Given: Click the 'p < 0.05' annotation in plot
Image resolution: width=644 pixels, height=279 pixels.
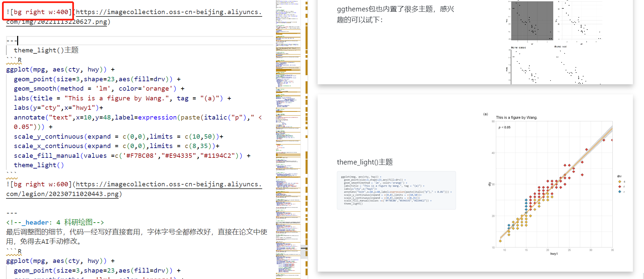Looking at the screenshot, I should (x=504, y=127).
